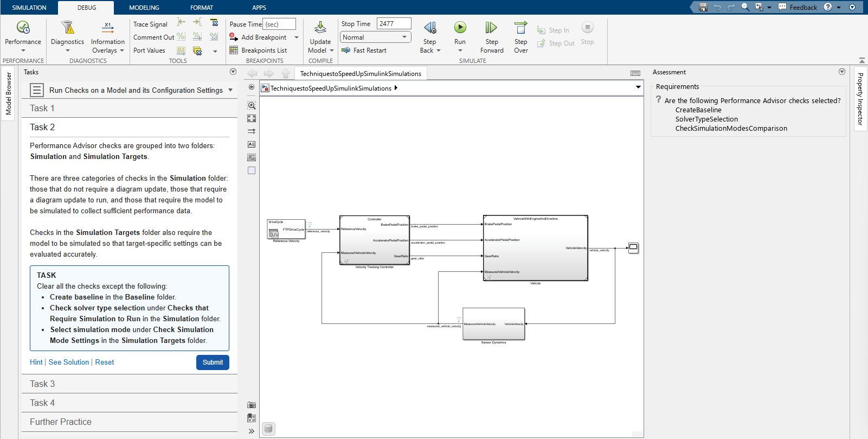Image resolution: width=868 pixels, height=439 pixels.
Task: Step Forward the simulation
Action: click(492, 37)
